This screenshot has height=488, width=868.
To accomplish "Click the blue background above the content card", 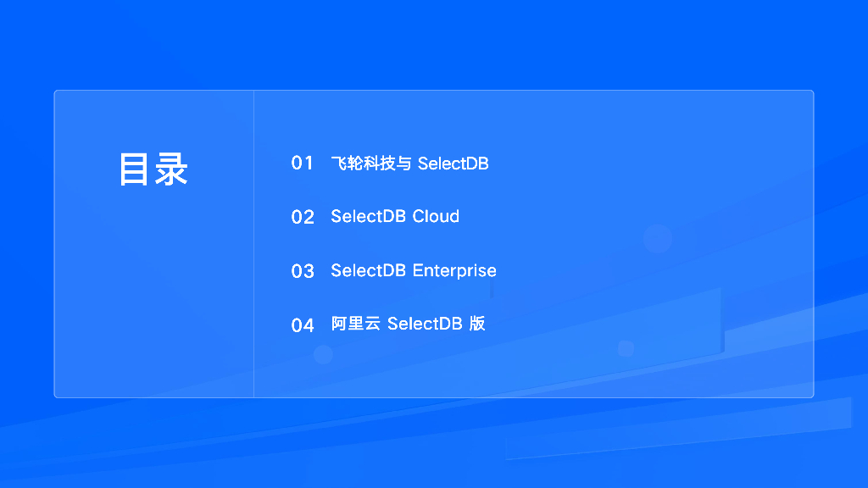I will tap(434, 42).
